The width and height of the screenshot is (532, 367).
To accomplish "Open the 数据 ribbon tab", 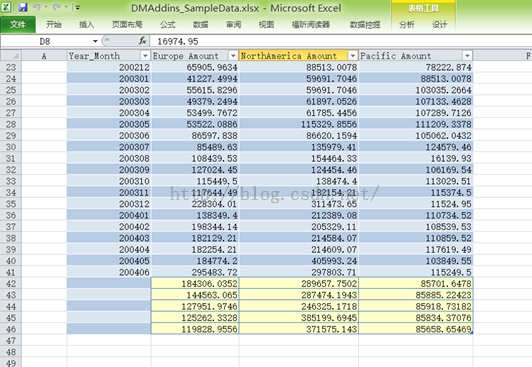I will [201, 24].
